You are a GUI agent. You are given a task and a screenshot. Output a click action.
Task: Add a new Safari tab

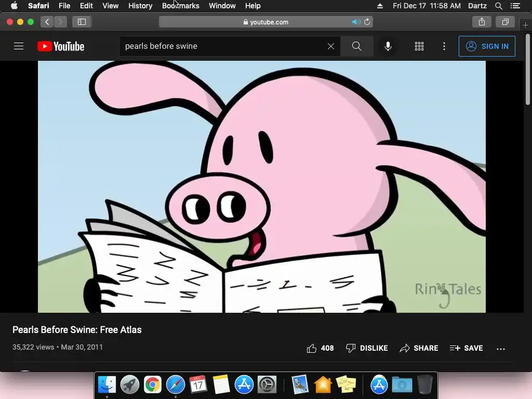coord(525,25)
